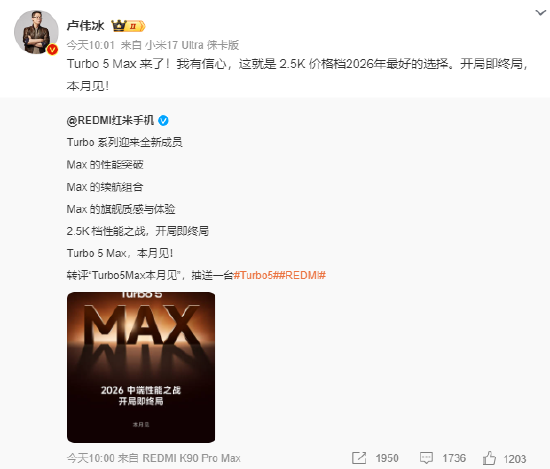The image size is (550, 469).
Task: Click the username 卢伟冰
Action: (x=86, y=26)
